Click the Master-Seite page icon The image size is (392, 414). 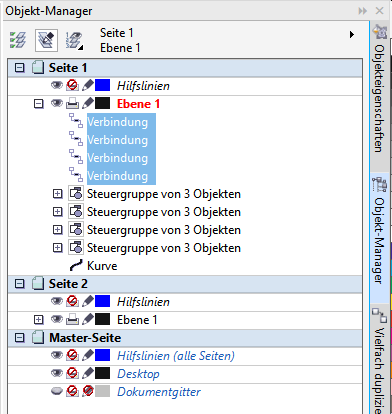pos(38,338)
